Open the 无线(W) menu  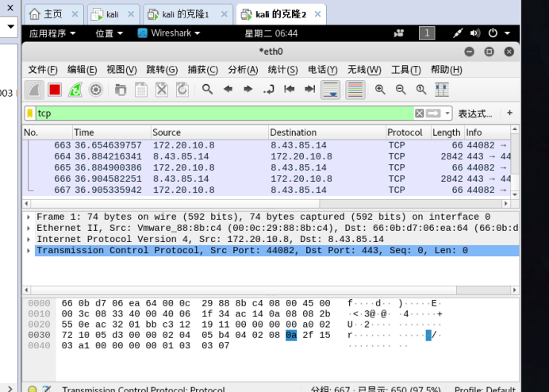point(364,70)
